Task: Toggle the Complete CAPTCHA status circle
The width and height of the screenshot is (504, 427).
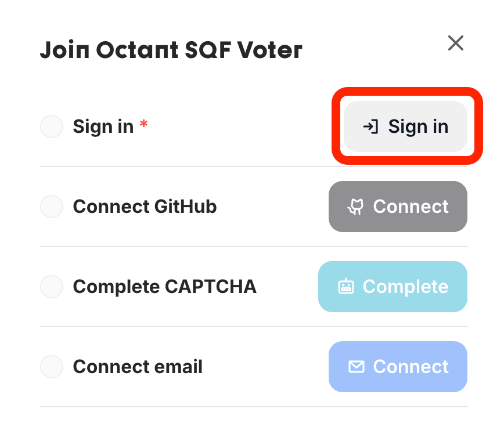Action: coord(52,287)
